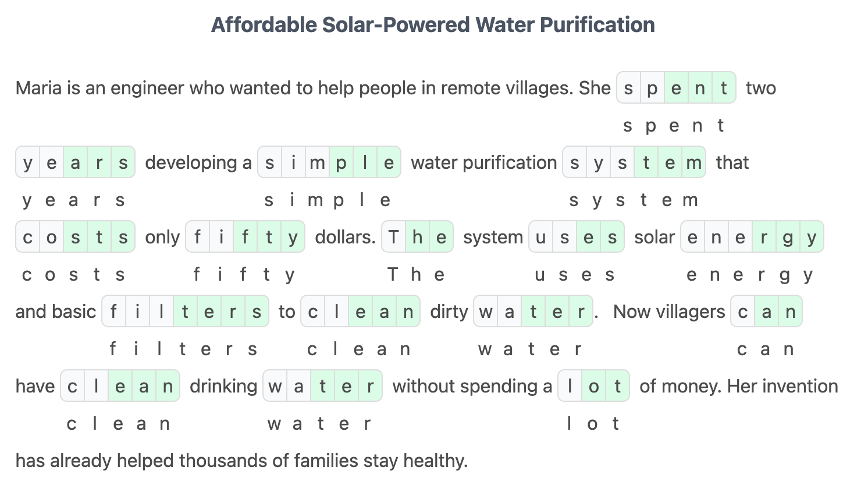Click the 'p' letter box in 'simple'
Viewport: 868px width, 488px height.
[341, 162]
